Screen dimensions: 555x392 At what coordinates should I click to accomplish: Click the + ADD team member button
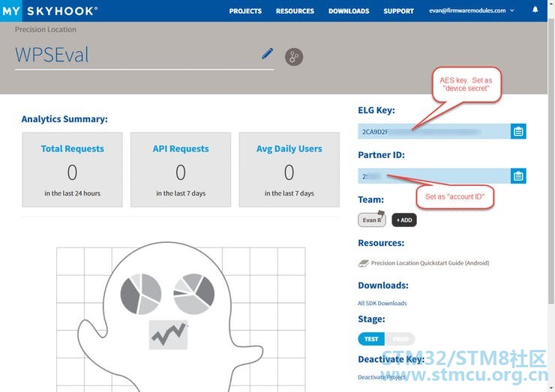coord(404,220)
